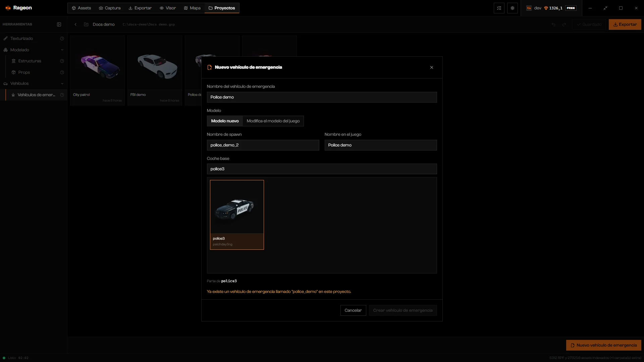Image resolution: width=644 pixels, height=362 pixels.
Task: Click the emergency vehicle name input field
Action: (322, 97)
